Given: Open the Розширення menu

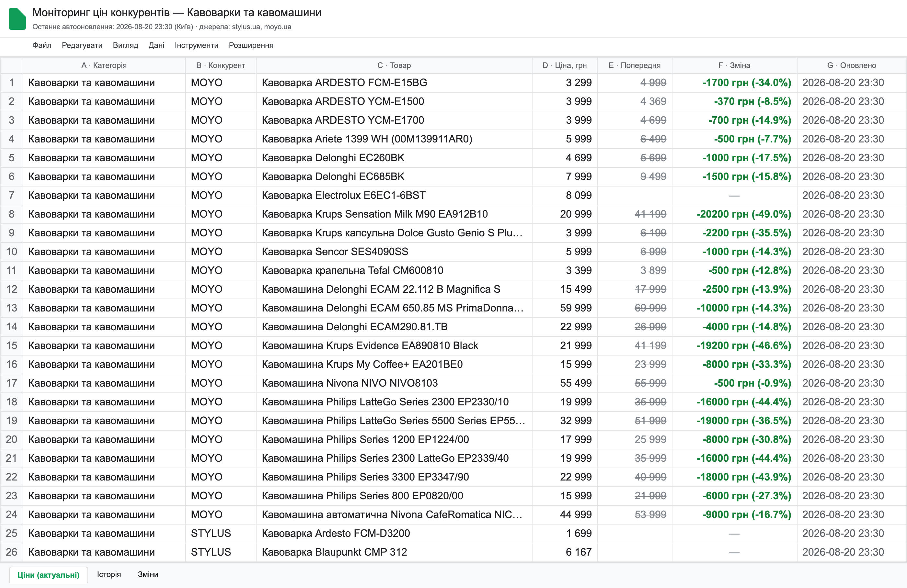Looking at the screenshot, I should click(x=251, y=45).
